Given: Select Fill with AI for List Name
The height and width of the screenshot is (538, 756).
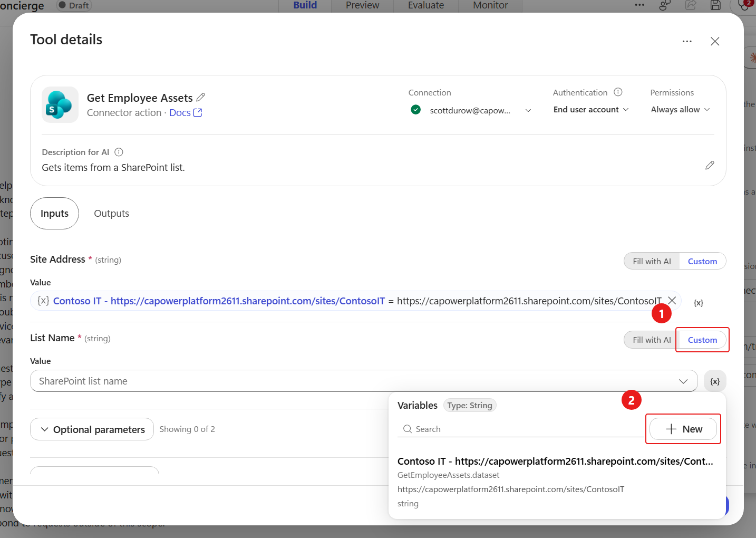Looking at the screenshot, I should click(x=652, y=340).
